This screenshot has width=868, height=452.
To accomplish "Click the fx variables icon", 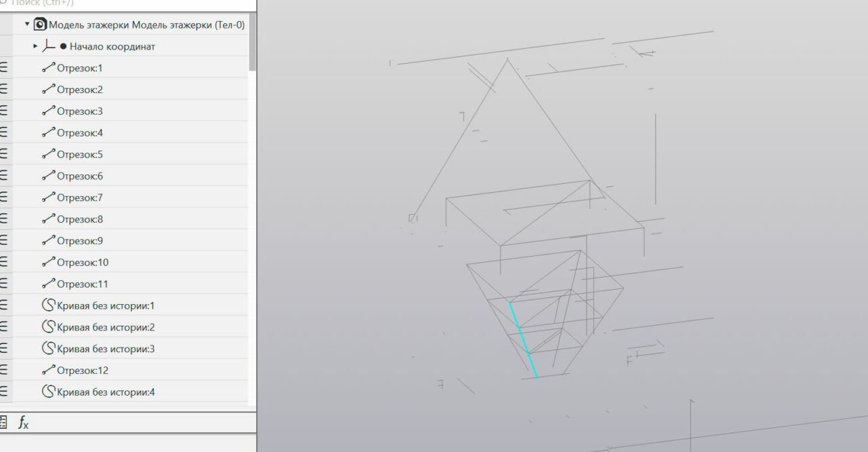I will coord(23,423).
